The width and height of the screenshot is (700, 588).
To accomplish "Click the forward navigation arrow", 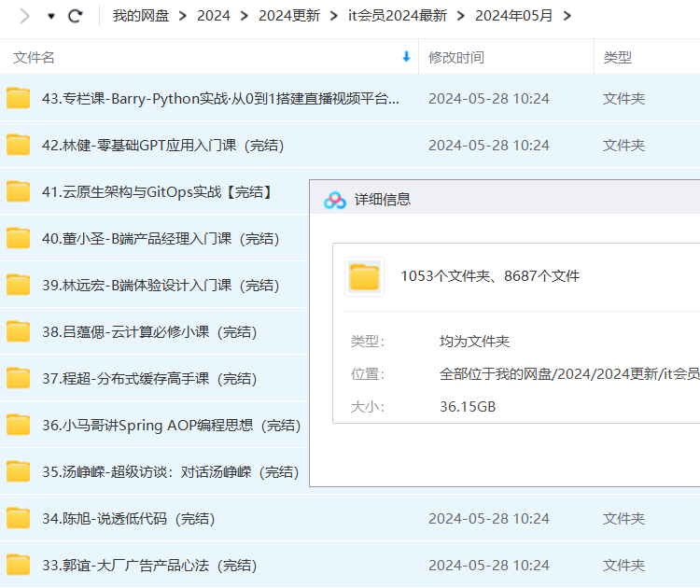I will (25, 16).
